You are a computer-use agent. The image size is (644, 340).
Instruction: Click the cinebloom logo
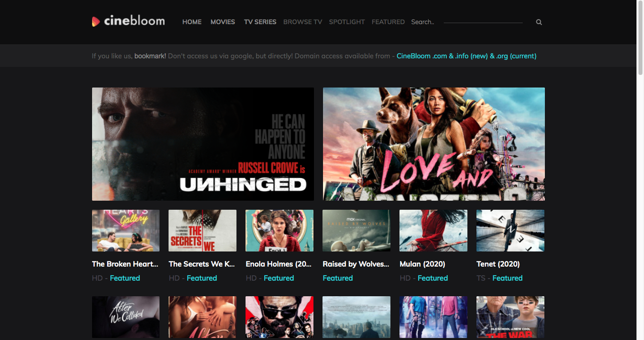point(128,21)
